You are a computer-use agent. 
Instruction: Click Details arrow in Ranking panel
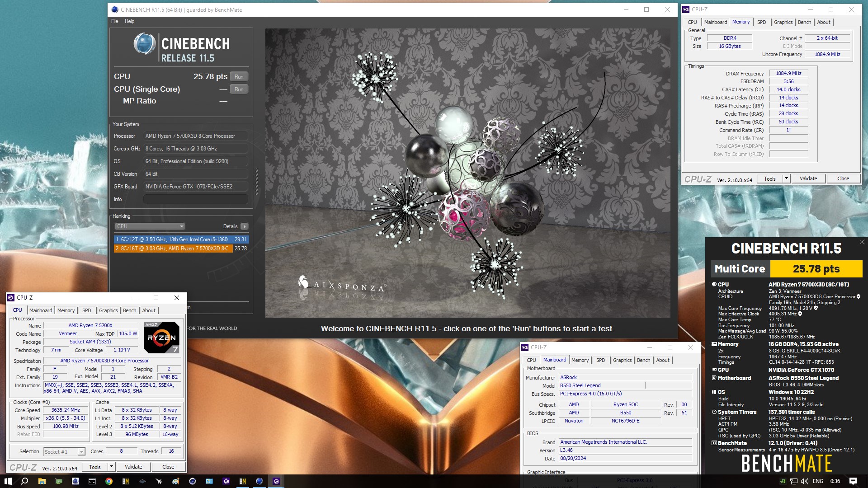[245, 226]
